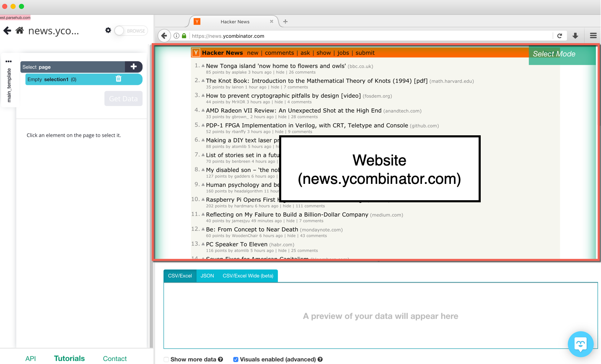This screenshot has height=364, width=601.
Task: Open the Contact link
Action: click(x=115, y=359)
